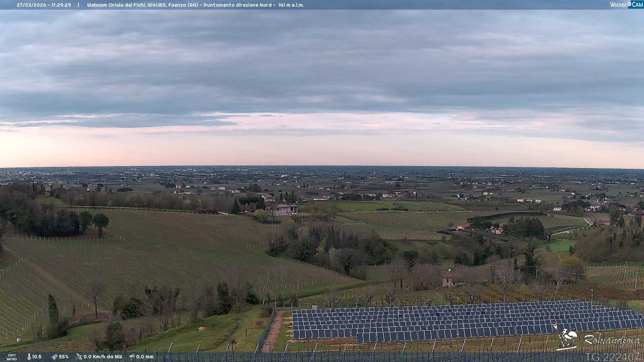Image resolution: width=644 pixels, height=362 pixels.
Task: Click the Webcam Oriolo dei Fichi title
Action: tap(116, 5)
